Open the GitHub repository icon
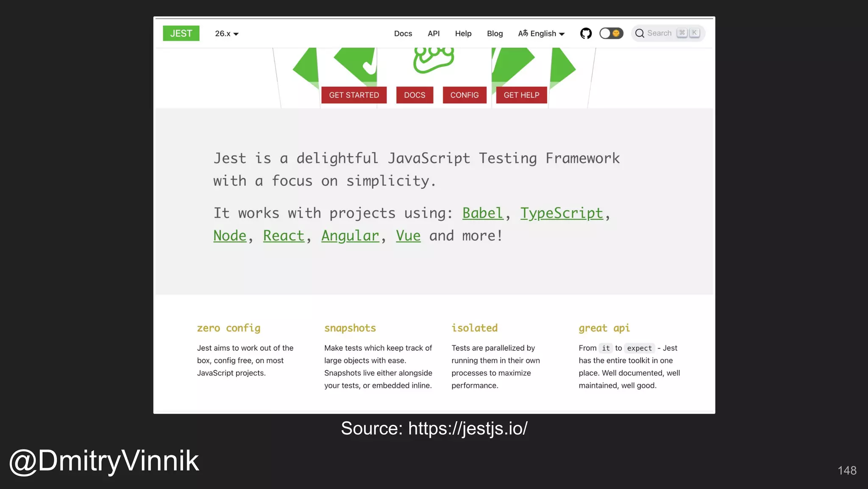 click(x=586, y=34)
